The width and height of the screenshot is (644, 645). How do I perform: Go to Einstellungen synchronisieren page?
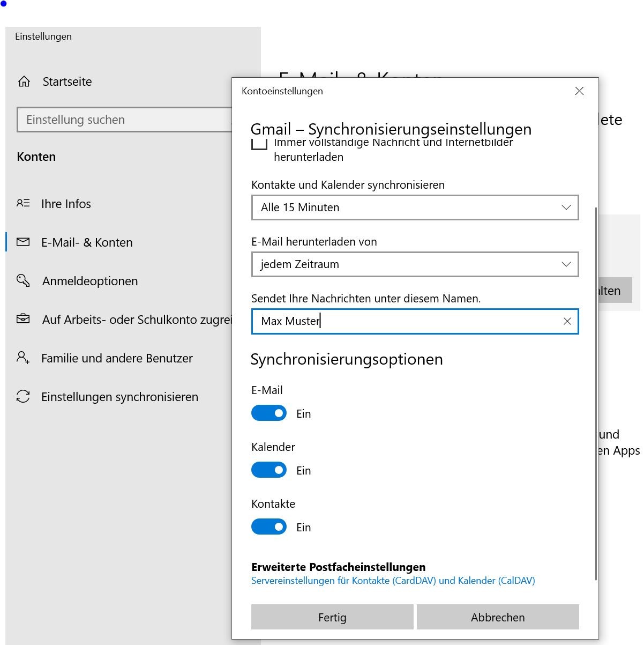(x=119, y=397)
